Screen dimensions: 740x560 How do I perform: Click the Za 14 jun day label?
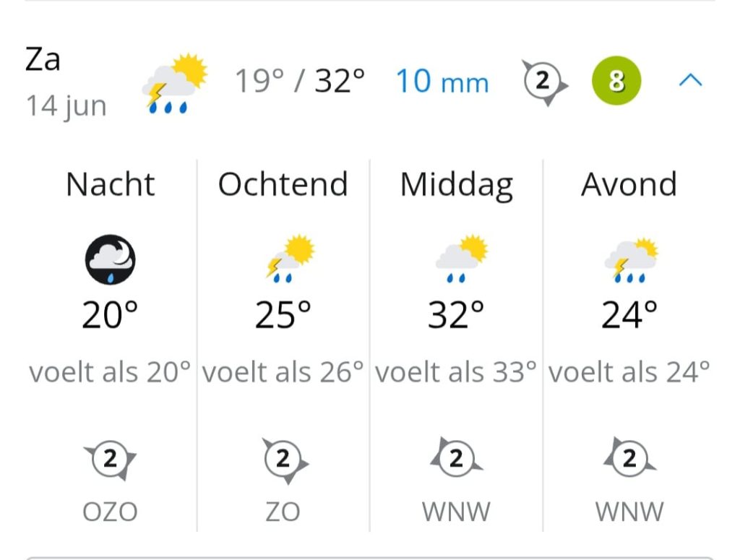[x=66, y=82]
